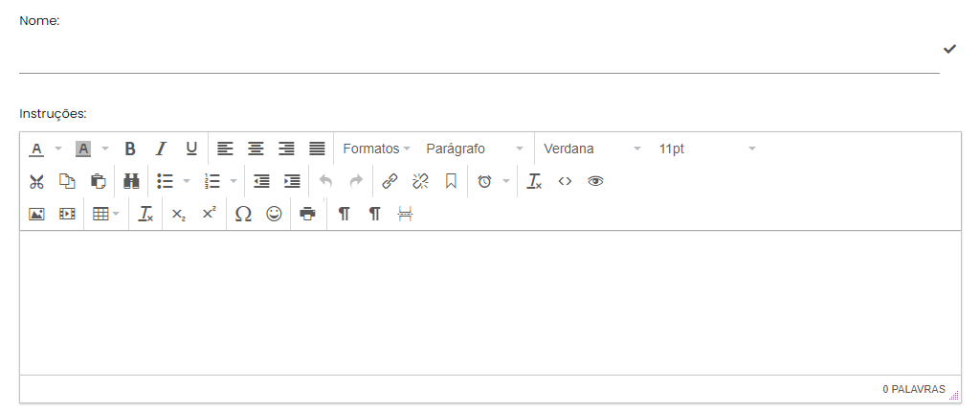This screenshot has width=980, height=412.
Task: Click the pilcrow icon next to print
Action: point(344,214)
